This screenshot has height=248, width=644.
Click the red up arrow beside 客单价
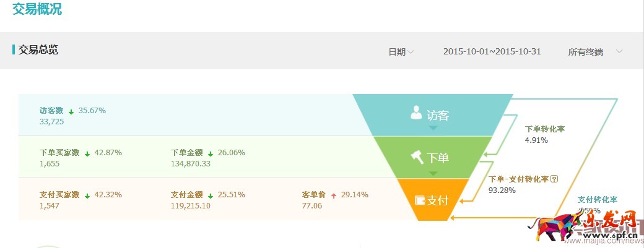coord(334,195)
